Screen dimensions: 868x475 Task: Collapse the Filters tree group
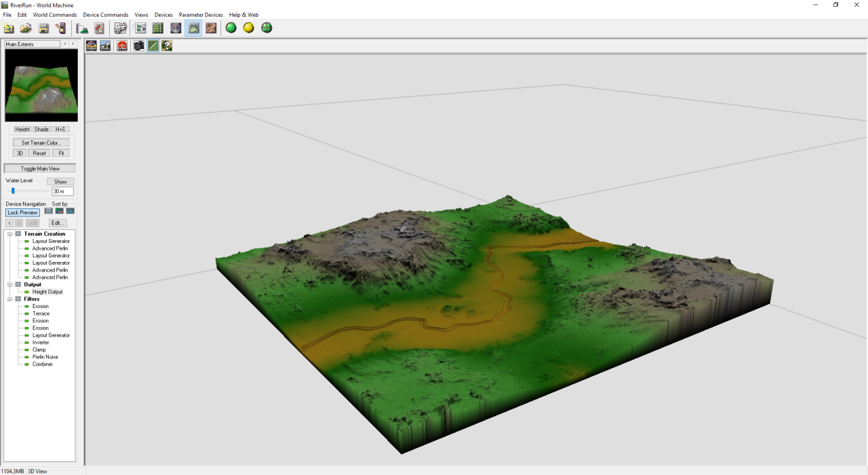click(x=10, y=299)
